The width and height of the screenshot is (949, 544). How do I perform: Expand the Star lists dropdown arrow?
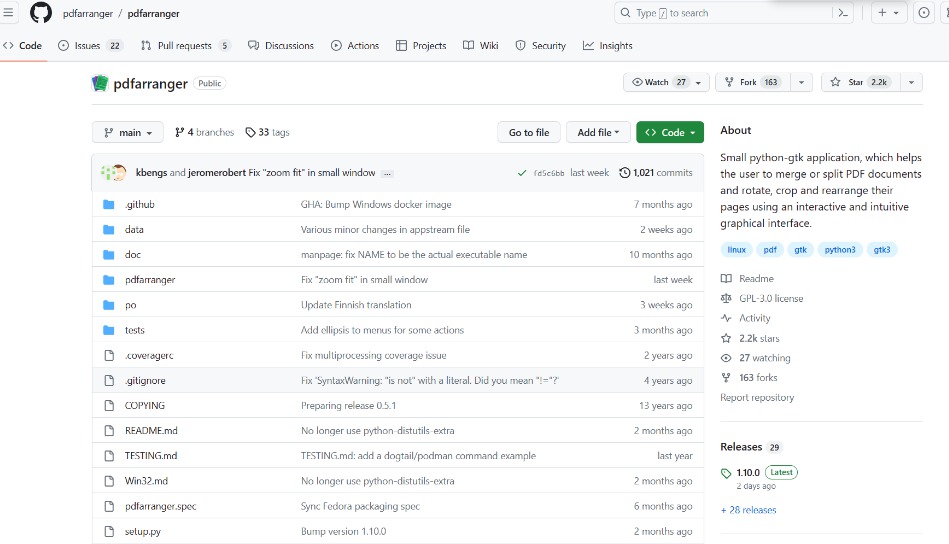pyautogui.click(x=911, y=82)
